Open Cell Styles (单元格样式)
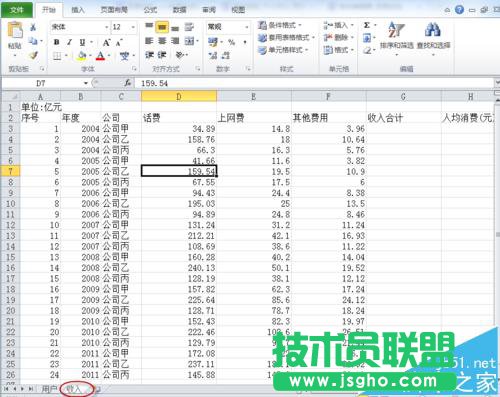Screen dimensions: 500x397 coord(283,50)
